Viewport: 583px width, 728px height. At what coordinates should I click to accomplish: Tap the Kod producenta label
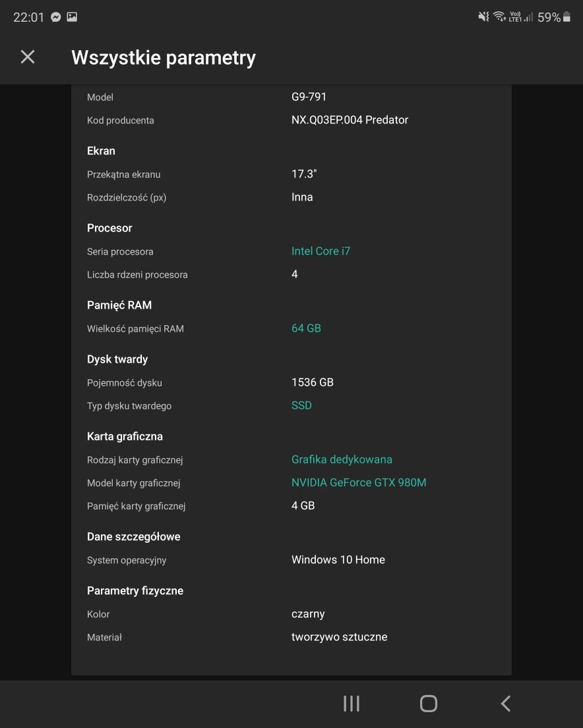[120, 120]
